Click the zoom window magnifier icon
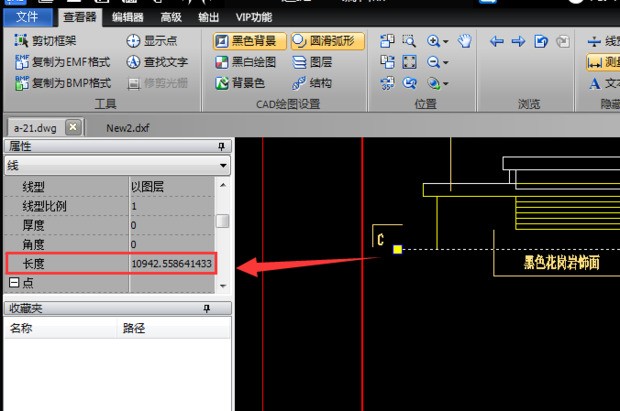620x411 pixels. tap(409, 41)
